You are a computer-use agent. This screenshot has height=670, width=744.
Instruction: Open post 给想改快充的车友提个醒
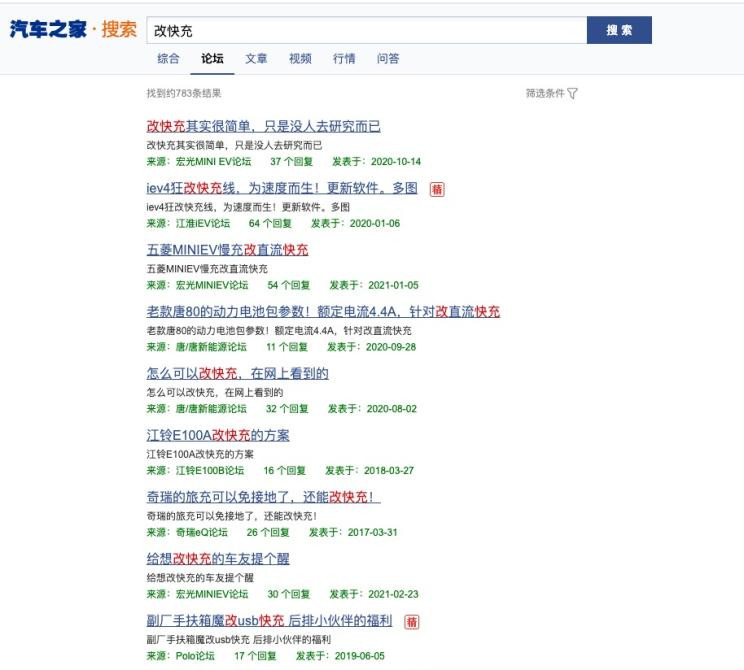click(x=218, y=558)
